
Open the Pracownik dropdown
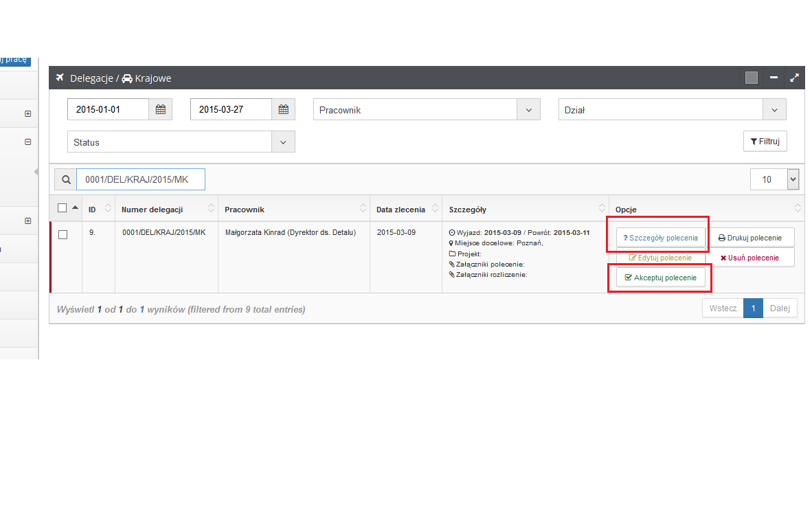click(x=426, y=110)
